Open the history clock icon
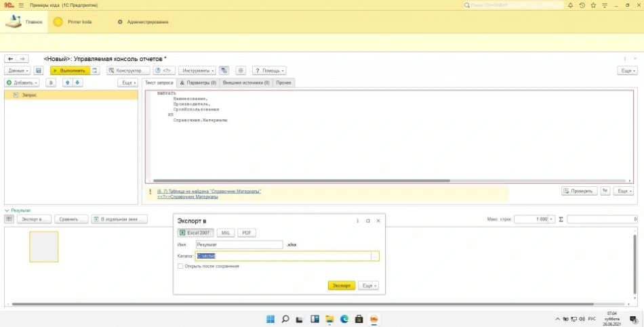644x327 pixels. click(x=582, y=5)
